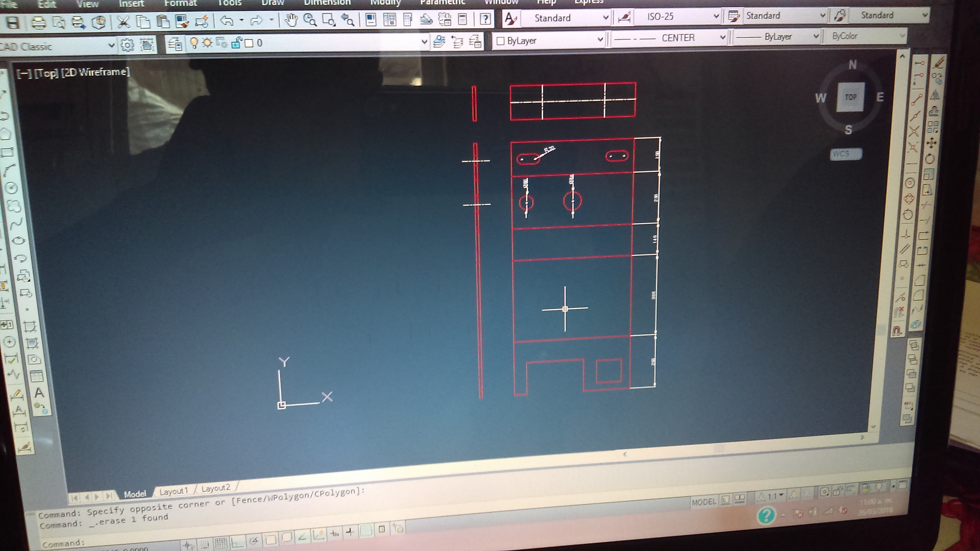
Task: Select the Multiline Text A tool
Action: pyautogui.click(x=39, y=393)
